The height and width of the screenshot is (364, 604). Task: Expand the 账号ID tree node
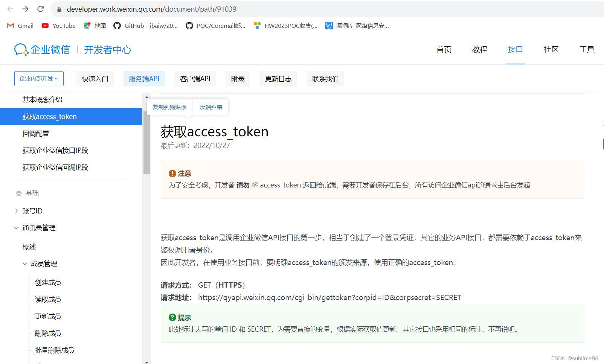coord(16,211)
